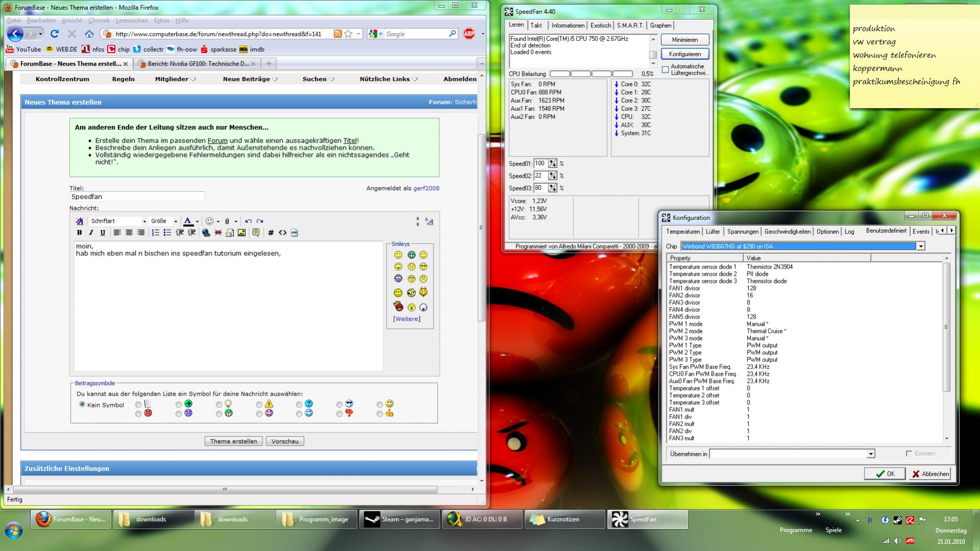Insert an image with the picture icon
Image resolution: width=980 pixels, height=551 pixels.
[x=242, y=233]
